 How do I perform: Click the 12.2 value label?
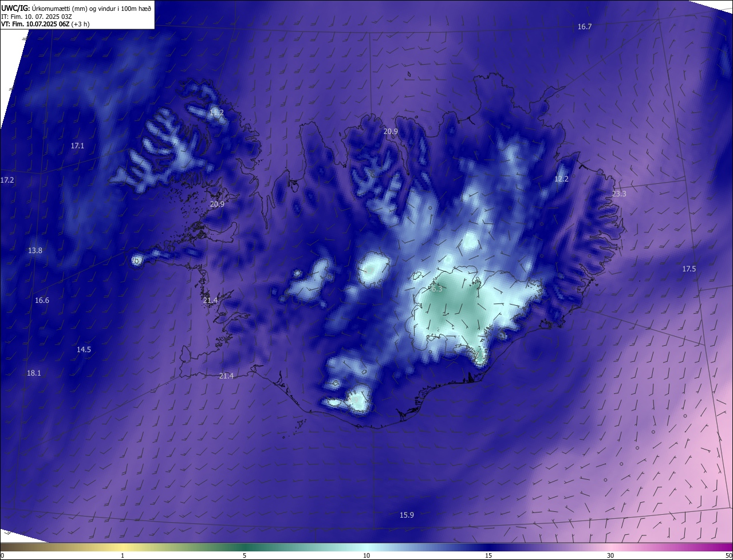click(x=561, y=179)
